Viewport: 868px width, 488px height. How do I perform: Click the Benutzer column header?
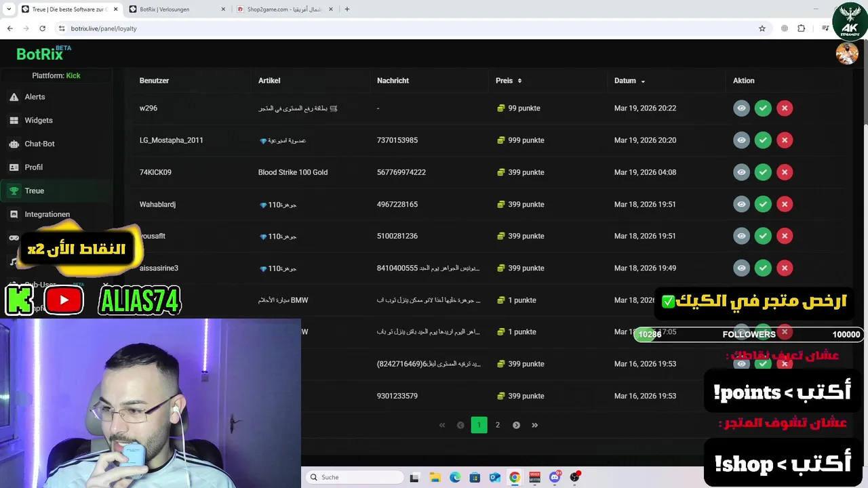[154, 81]
